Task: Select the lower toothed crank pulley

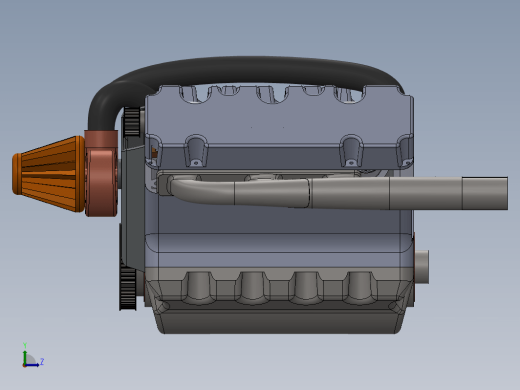Action: click(x=128, y=287)
